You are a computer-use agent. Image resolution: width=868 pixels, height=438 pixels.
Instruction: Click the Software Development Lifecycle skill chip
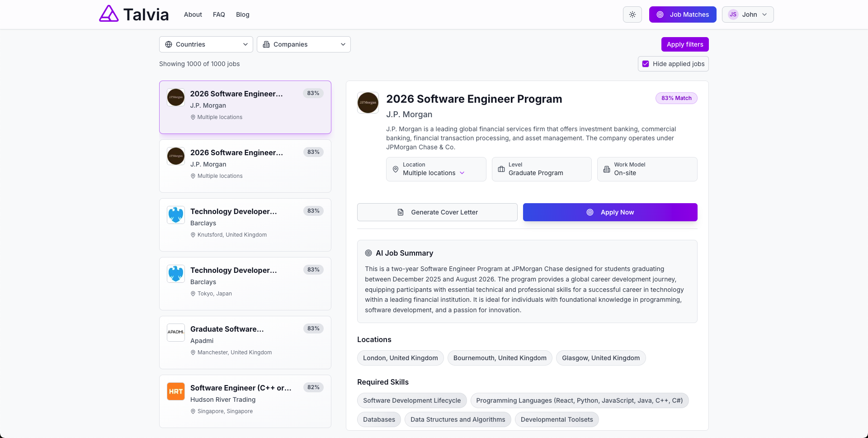point(412,400)
